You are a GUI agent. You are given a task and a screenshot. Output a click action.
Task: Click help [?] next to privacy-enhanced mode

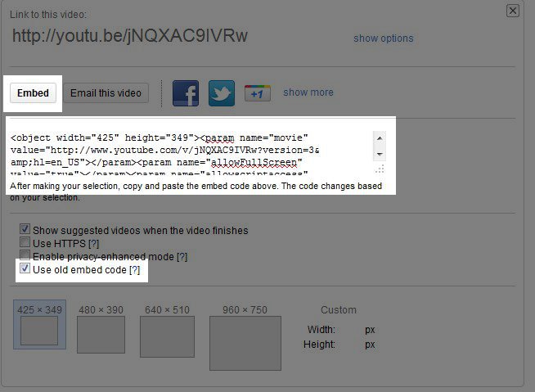tap(182, 257)
